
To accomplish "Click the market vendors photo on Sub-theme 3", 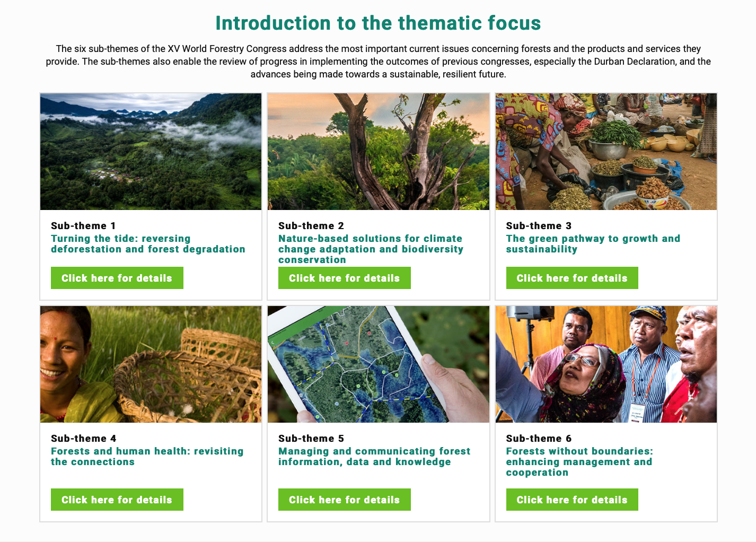I will click(606, 152).
